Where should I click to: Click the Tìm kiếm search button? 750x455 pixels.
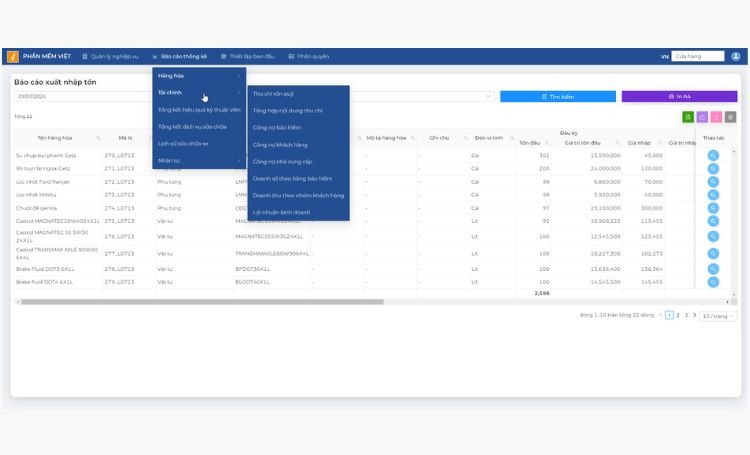click(x=558, y=97)
